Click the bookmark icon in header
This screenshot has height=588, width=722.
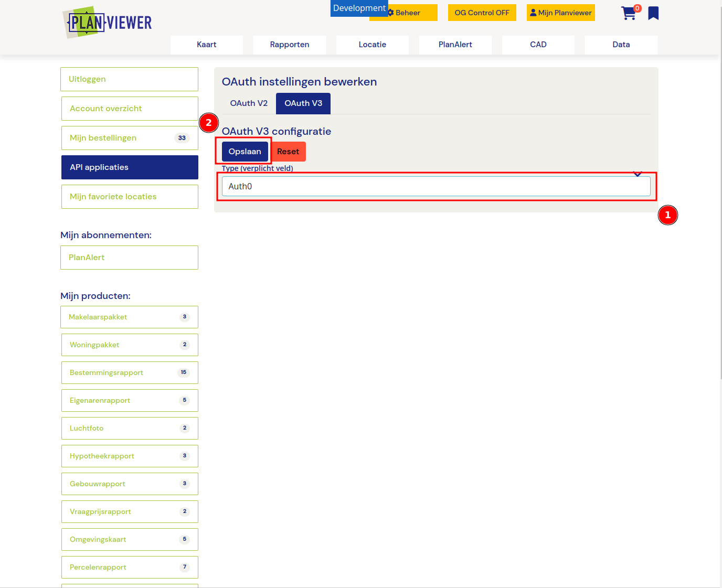[x=653, y=13]
